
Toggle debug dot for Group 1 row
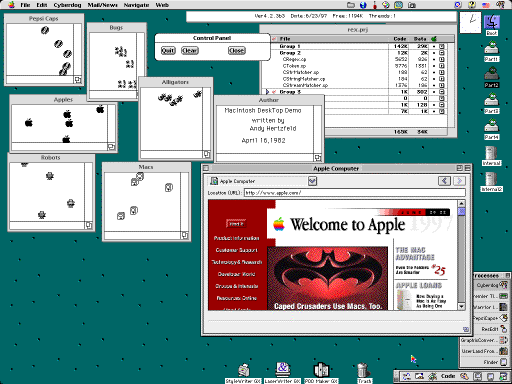[434, 46]
